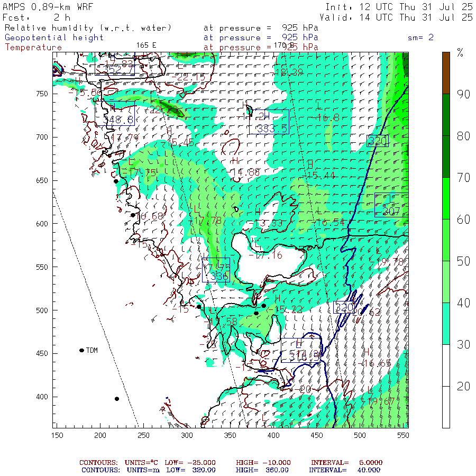This screenshot has width=476, height=476.
Task: Click the 'TDM' station label
Action: (x=92, y=350)
